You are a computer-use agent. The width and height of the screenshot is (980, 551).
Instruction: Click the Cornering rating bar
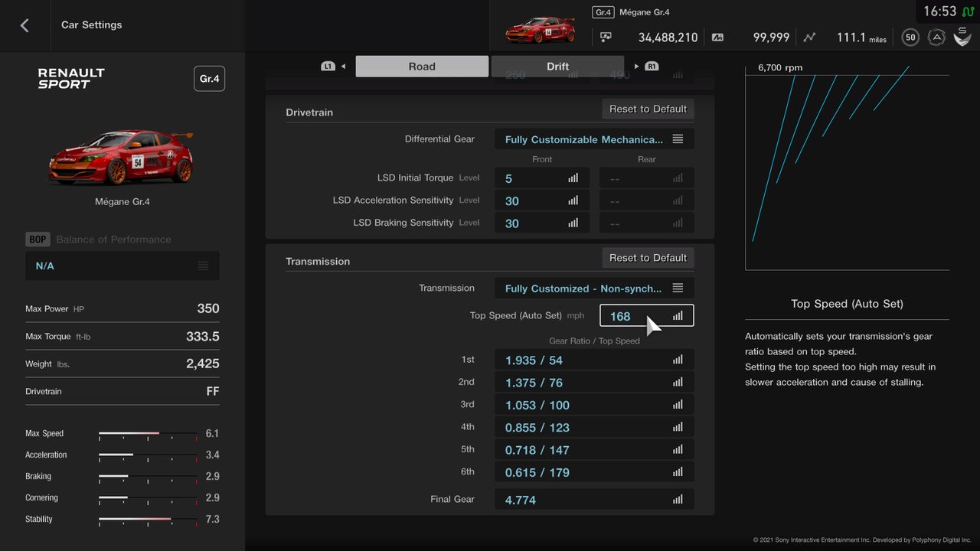pos(148,498)
